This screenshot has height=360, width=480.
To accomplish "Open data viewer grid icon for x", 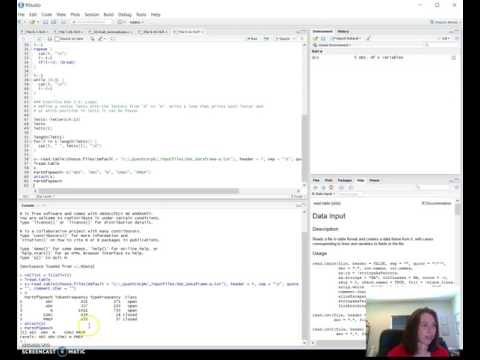I will [x=454, y=58].
